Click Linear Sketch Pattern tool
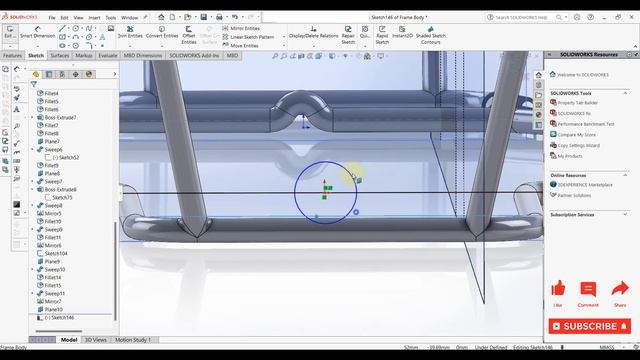This screenshot has height=360, width=640. tap(248, 37)
